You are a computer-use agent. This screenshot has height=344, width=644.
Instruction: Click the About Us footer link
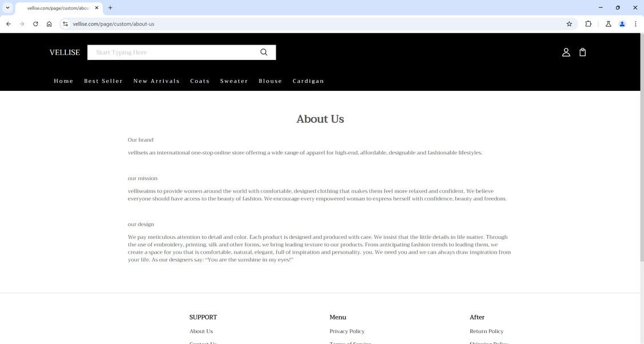(201, 331)
